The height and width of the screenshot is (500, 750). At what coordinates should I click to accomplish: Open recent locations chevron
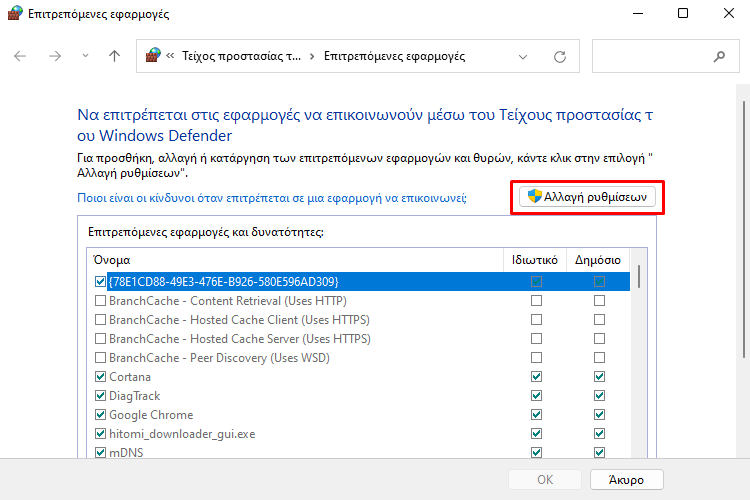pos(85,56)
